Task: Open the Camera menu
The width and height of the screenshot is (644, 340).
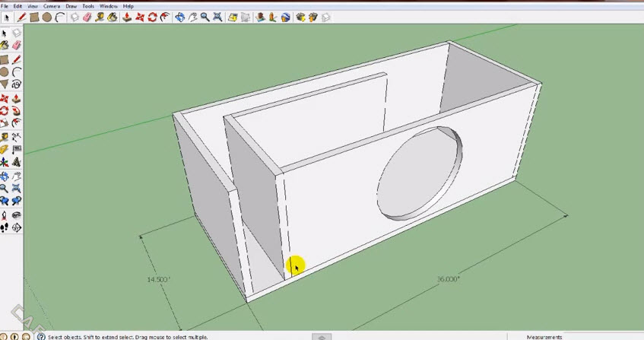Action: coord(52,6)
